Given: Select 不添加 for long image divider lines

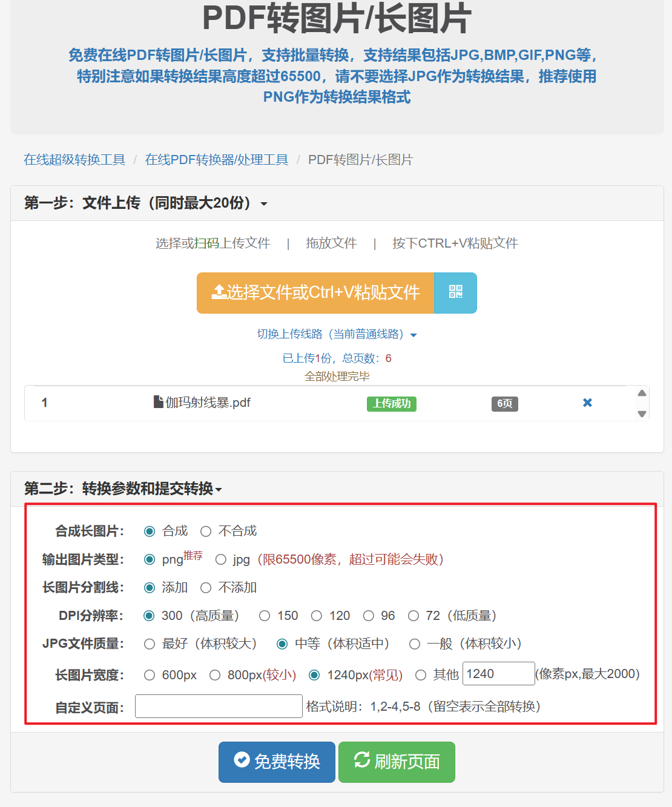Looking at the screenshot, I should point(206,587).
